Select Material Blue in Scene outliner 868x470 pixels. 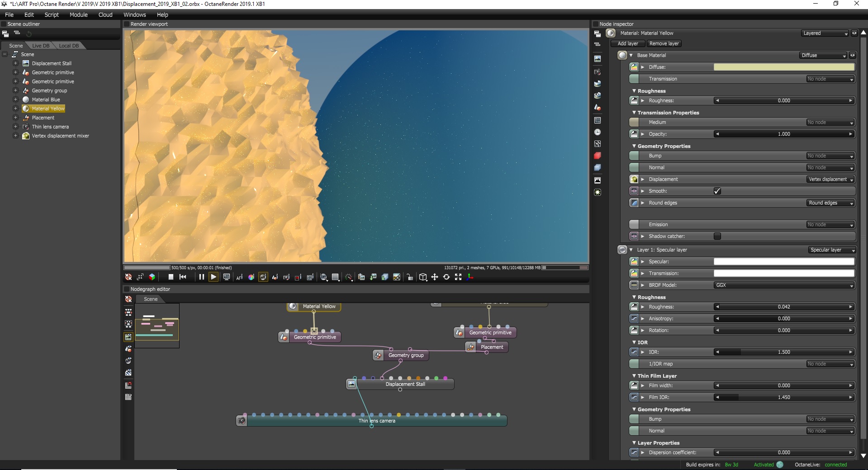46,100
